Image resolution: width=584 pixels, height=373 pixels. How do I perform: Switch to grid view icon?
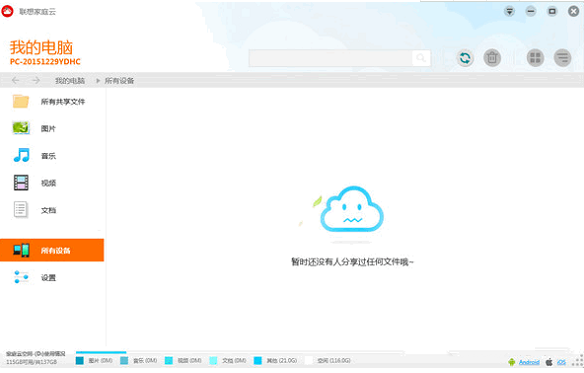[535, 58]
